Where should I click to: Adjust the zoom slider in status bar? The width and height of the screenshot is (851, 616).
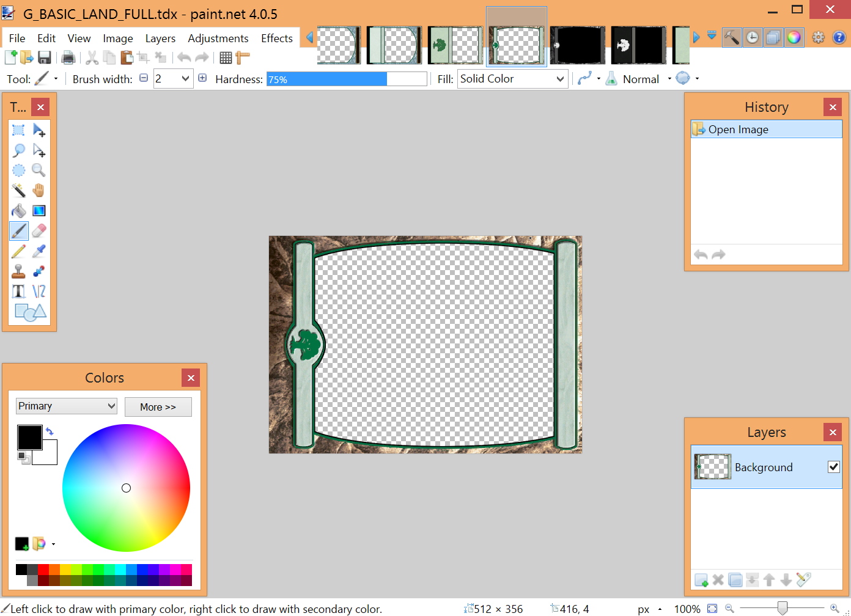point(783,608)
